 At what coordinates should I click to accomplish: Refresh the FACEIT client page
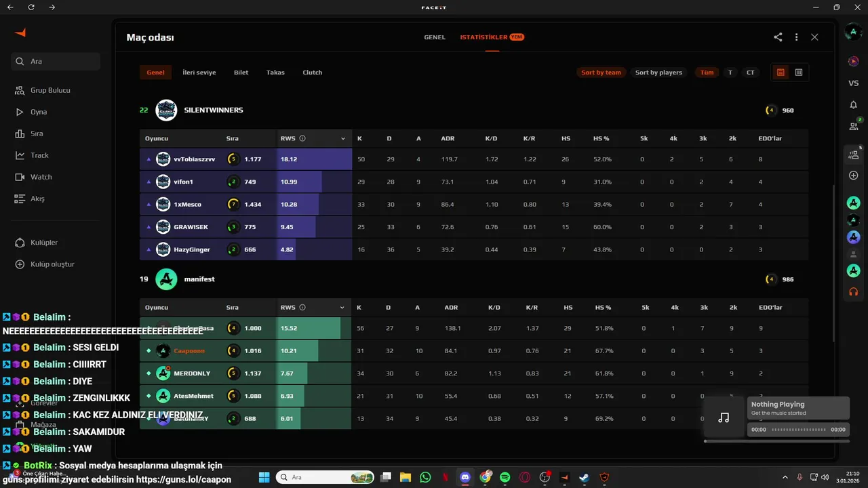pyautogui.click(x=31, y=7)
